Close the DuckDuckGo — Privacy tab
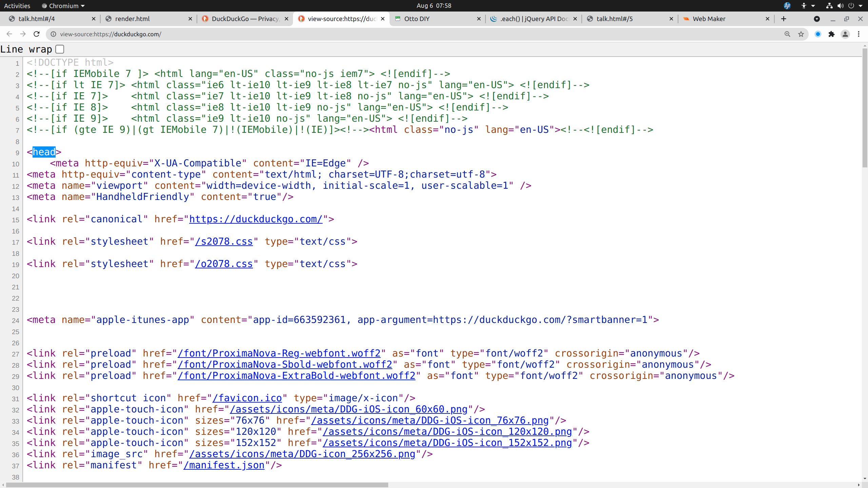 click(x=287, y=19)
